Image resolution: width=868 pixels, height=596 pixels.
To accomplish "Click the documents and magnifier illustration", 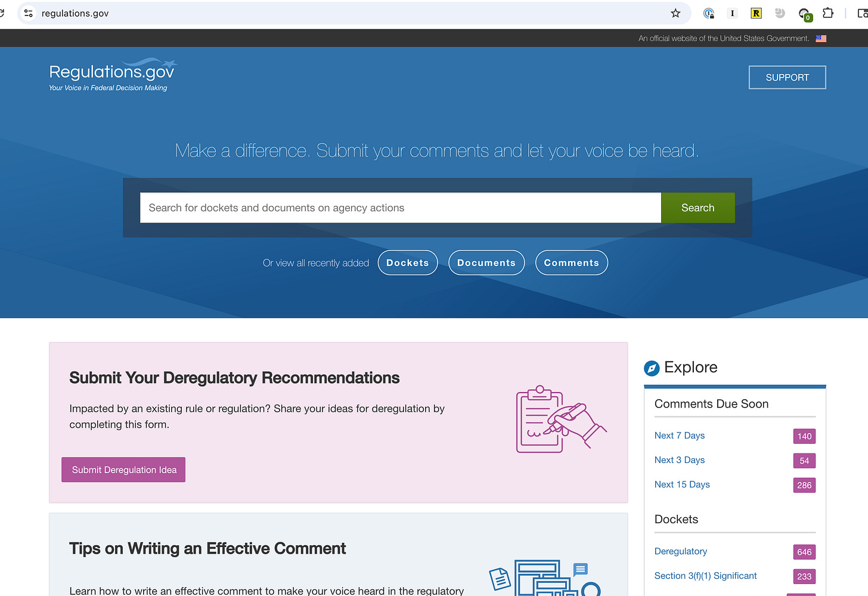I will pyautogui.click(x=545, y=578).
